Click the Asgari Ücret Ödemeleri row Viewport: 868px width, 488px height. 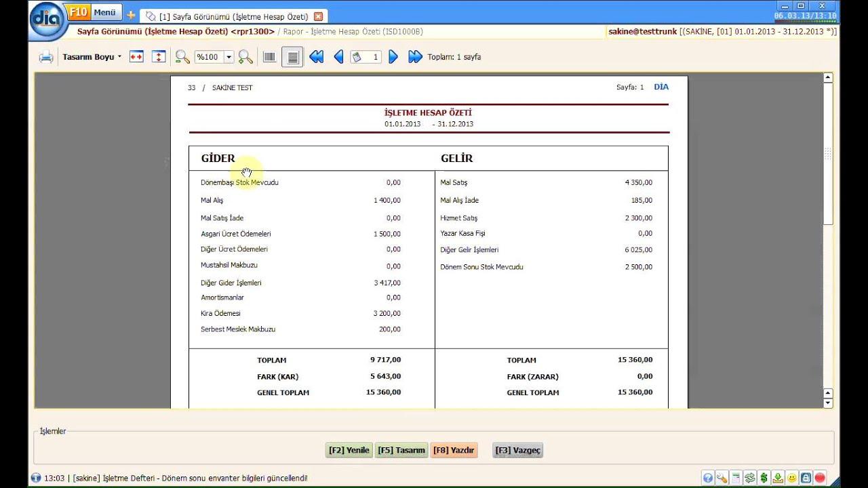click(x=300, y=234)
